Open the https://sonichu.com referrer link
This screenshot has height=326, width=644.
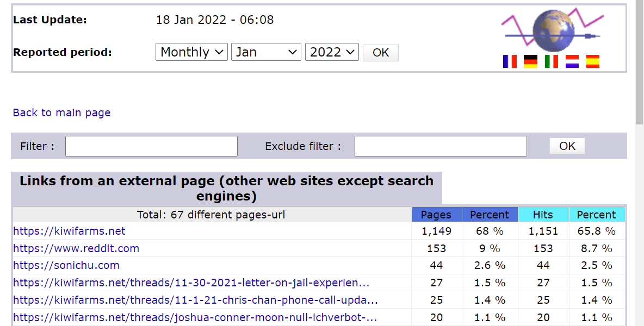(66, 265)
